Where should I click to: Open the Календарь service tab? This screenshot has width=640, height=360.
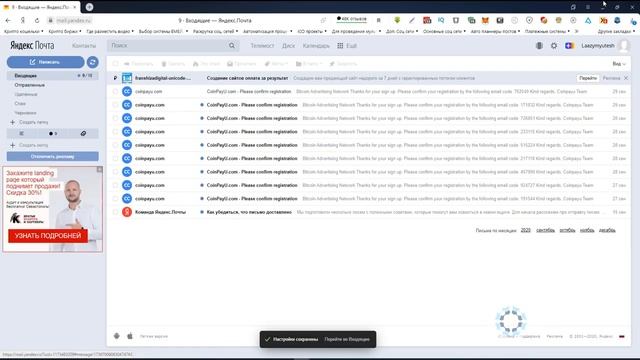click(x=316, y=46)
